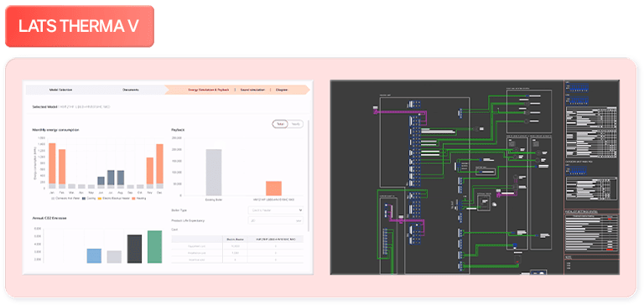Image resolution: width=644 pixels, height=305 pixels.
Task: Toggle Domestic Hot Water legend swatch
Action: pyautogui.click(x=52, y=199)
